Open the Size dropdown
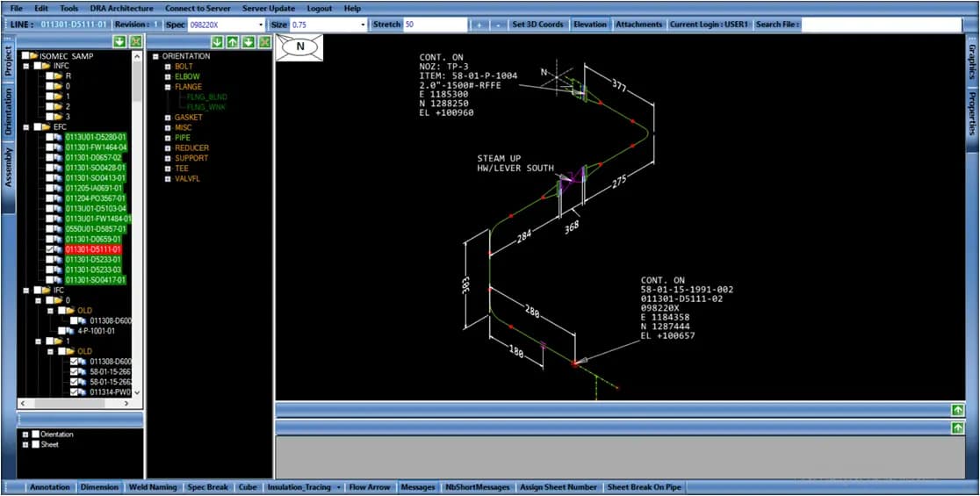This screenshot has width=980, height=496. click(x=364, y=25)
